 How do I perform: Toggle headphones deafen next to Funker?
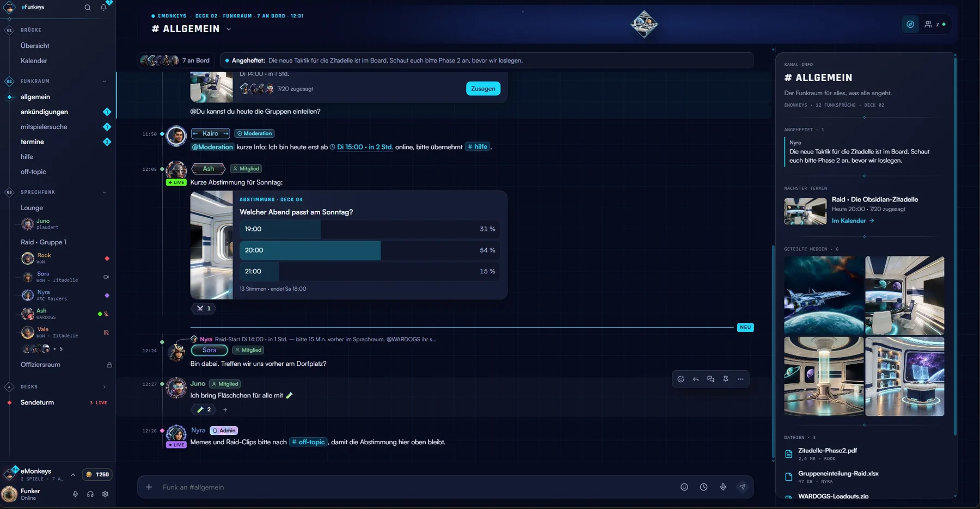[x=90, y=494]
